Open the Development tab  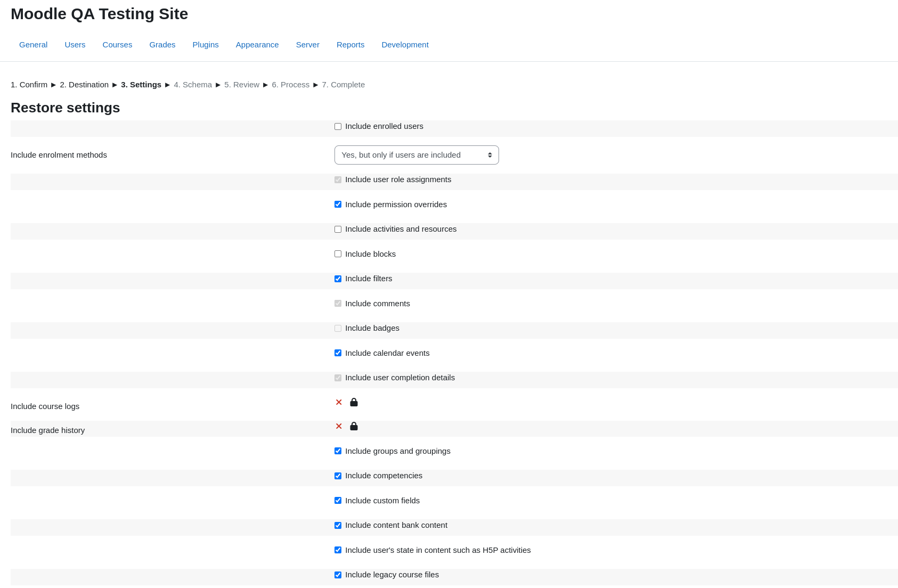tap(405, 45)
